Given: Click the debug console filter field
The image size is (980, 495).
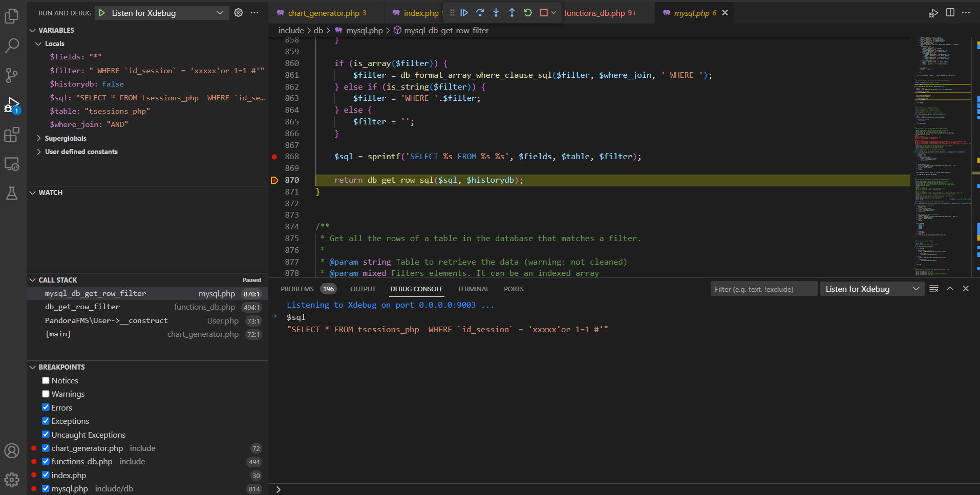Looking at the screenshot, I should (x=763, y=289).
